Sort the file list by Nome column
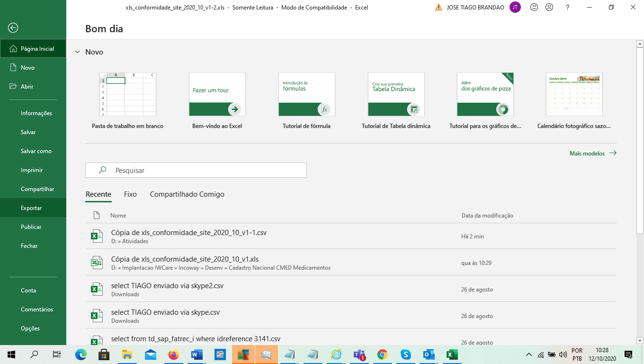This screenshot has height=364, width=644. point(118,216)
